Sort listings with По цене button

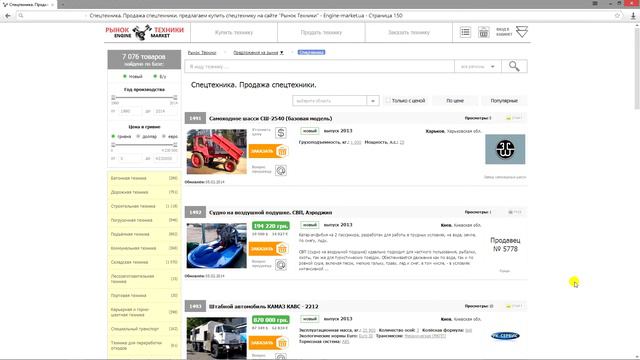(455, 100)
